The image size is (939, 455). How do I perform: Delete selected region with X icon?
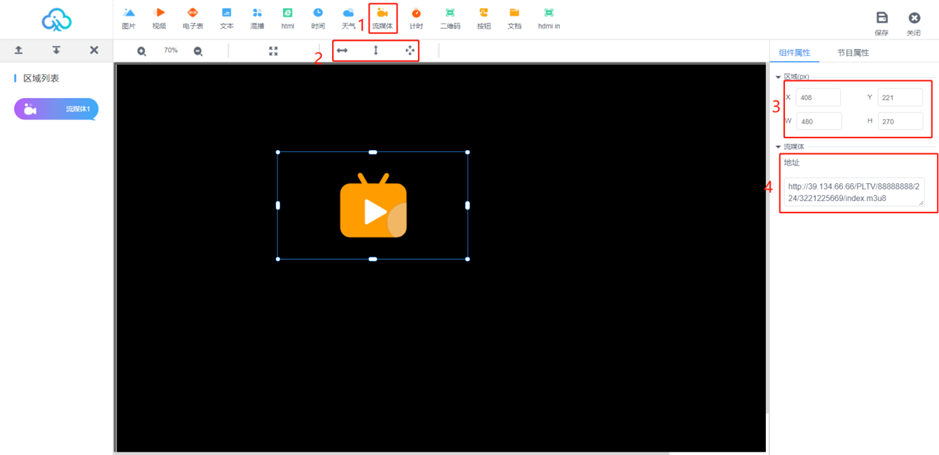(94, 50)
